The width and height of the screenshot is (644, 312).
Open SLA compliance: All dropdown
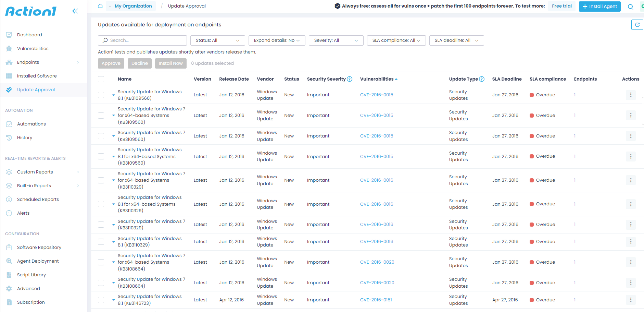[396, 40]
